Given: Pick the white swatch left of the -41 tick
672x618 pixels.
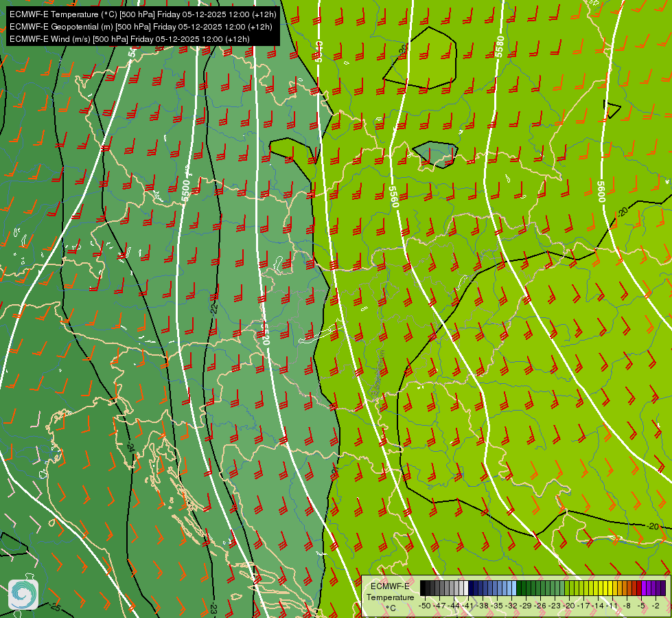Looking at the screenshot, I should tap(466, 588).
